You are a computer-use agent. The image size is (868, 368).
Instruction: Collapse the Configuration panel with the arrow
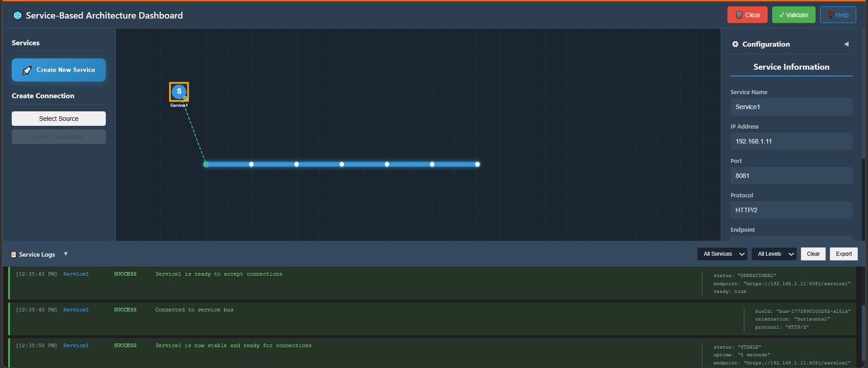(x=846, y=44)
